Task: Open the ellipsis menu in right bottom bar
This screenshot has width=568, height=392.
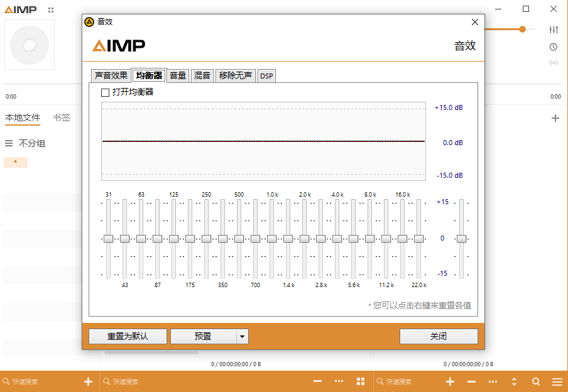Action: [x=493, y=381]
